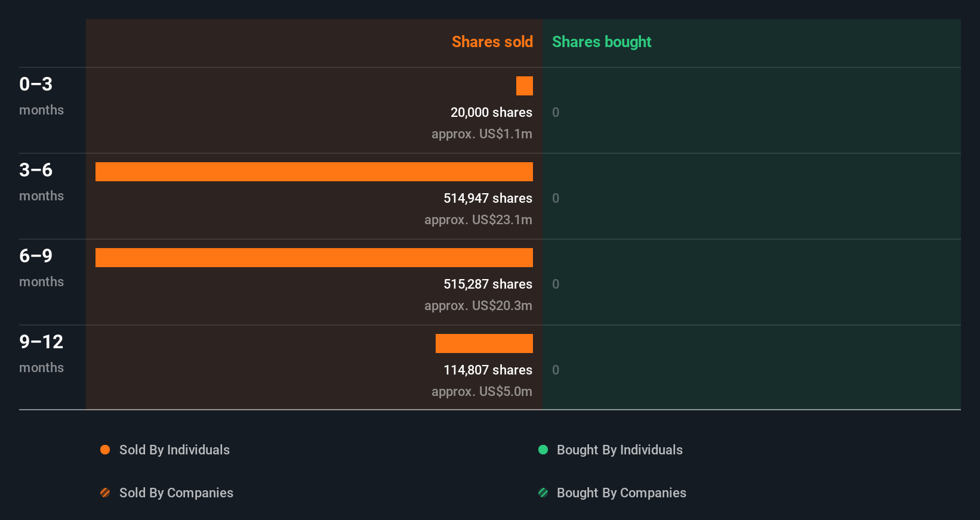This screenshot has height=520, width=980.
Task: Click the 9–12 months row label
Action: (41, 354)
